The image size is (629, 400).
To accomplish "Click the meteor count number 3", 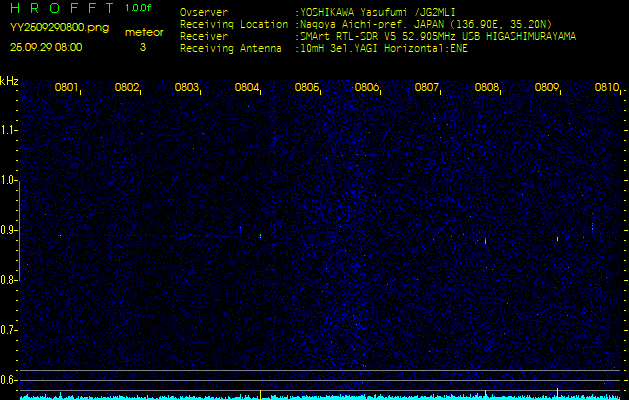I will (x=143, y=47).
